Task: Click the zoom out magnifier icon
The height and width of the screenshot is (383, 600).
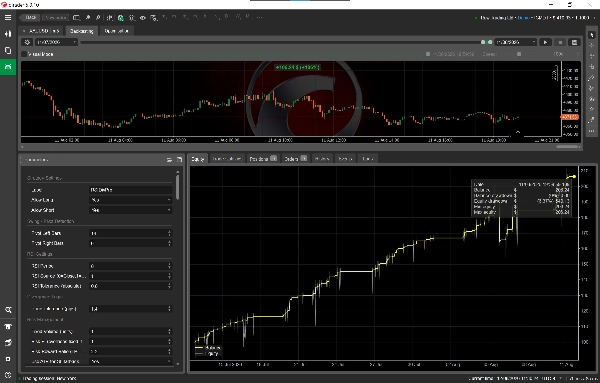Action: [x=98, y=18]
